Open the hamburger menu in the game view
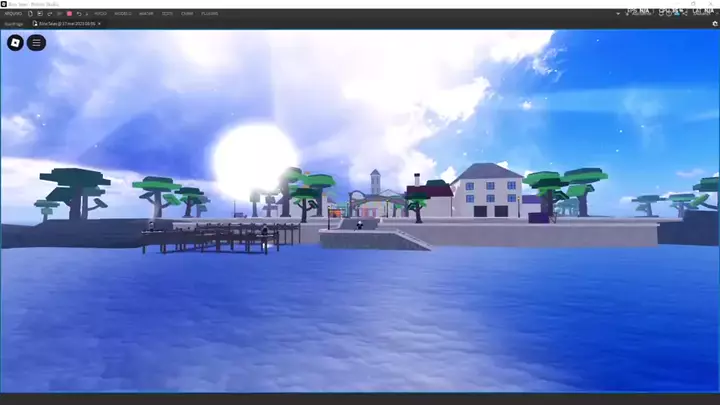Screen dimensions: 720x405 (37, 43)
